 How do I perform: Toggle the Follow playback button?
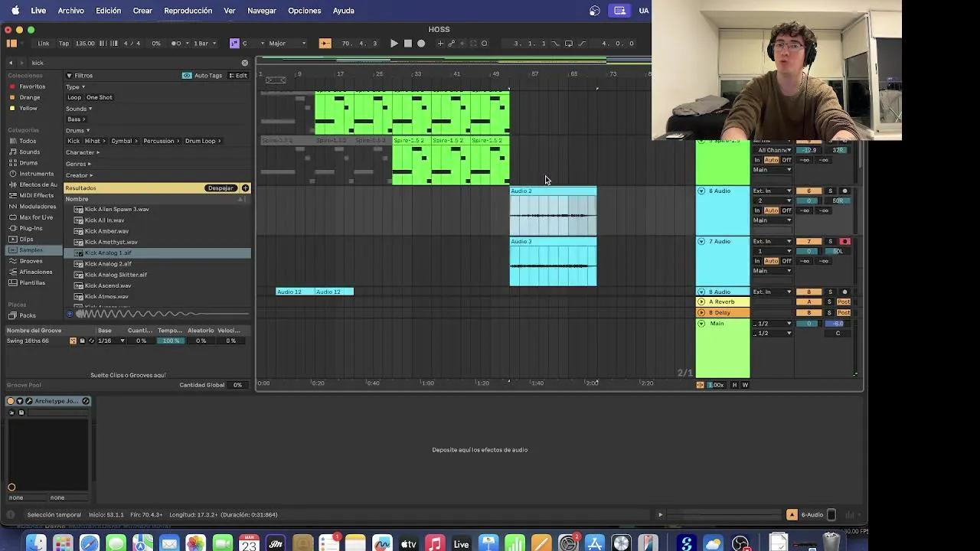coord(325,44)
